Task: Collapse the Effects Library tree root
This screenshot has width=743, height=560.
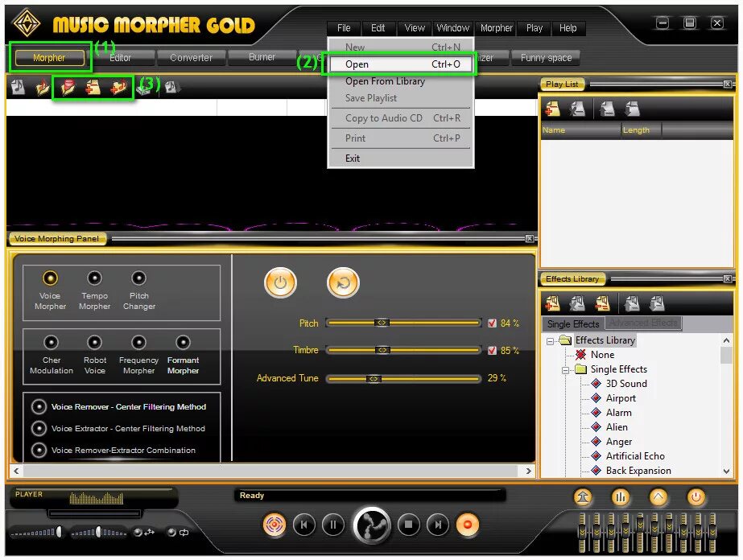Action: click(550, 341)
